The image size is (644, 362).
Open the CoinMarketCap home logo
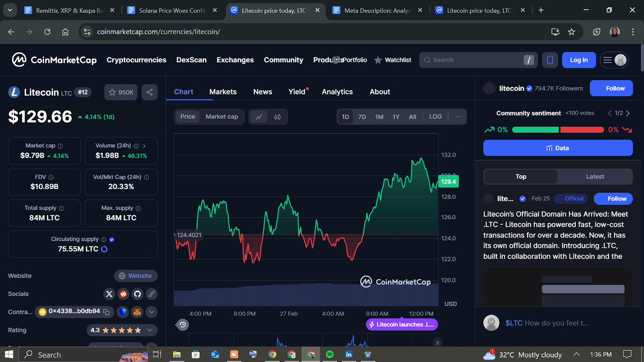[x=54, y=60]
